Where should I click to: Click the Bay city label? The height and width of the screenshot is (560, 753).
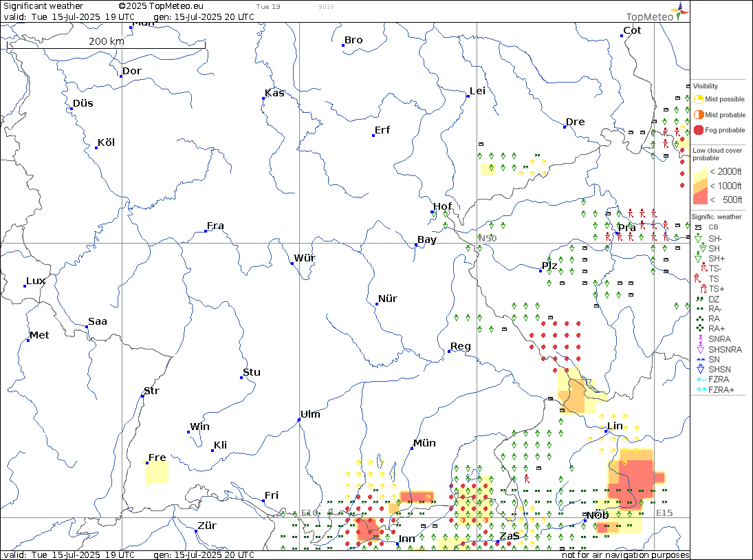(x=426, y=239)
